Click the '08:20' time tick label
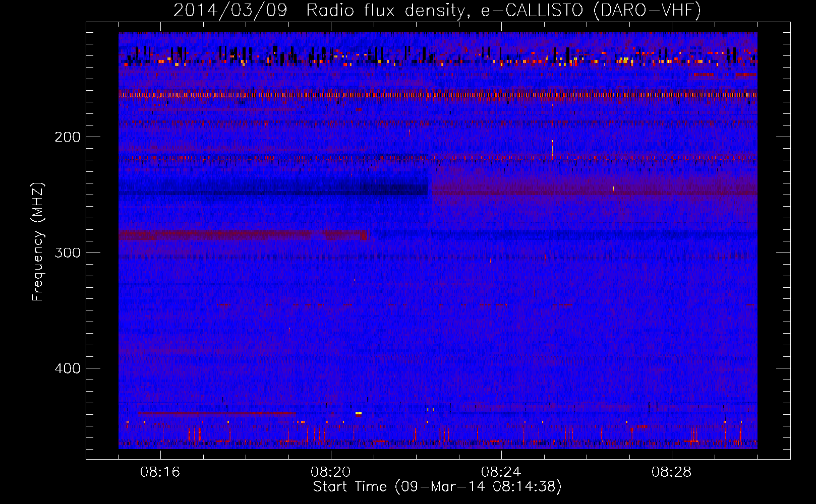 [331, 472]
